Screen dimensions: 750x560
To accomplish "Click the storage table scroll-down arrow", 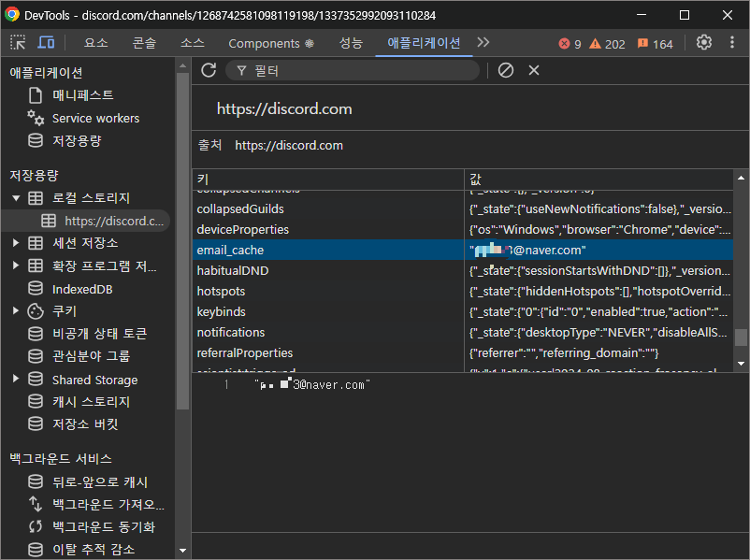I will [x=741, y=364].
